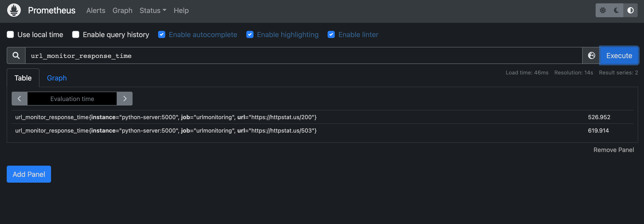The width and height of the screenshot is (644, 224).
Task: Enable the Use local time checkbox
Action: [10, 34]
